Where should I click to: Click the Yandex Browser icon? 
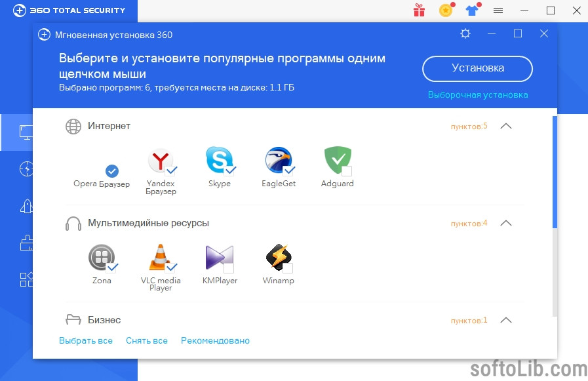pos(160,161)
